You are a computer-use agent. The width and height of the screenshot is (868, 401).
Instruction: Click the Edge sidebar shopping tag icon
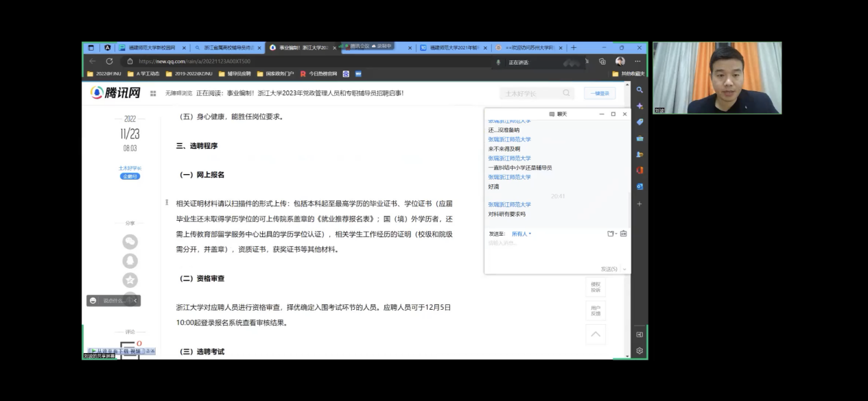pyautogui.click(x=640, y=122)
